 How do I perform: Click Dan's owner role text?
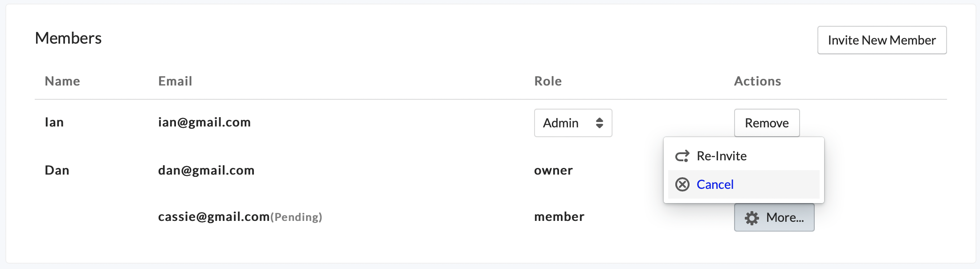553,170
